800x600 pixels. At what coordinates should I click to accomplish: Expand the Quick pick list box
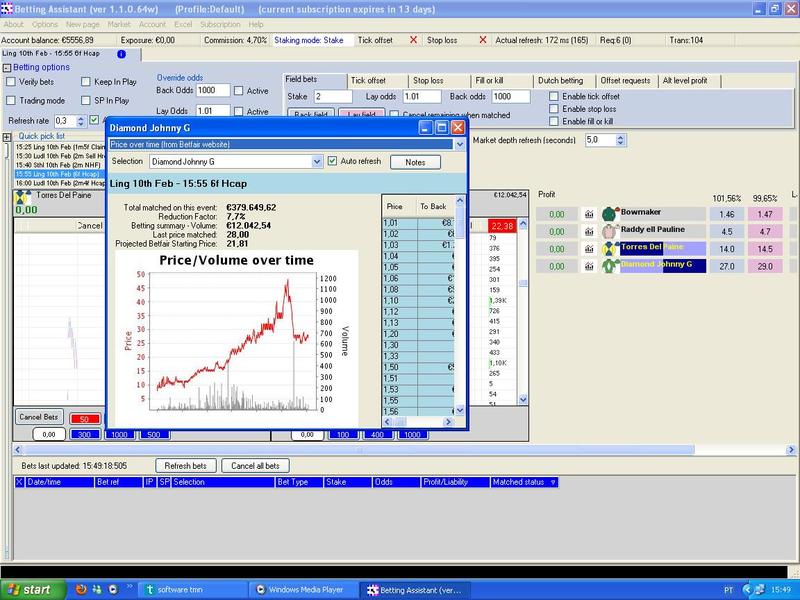point(7,137)
